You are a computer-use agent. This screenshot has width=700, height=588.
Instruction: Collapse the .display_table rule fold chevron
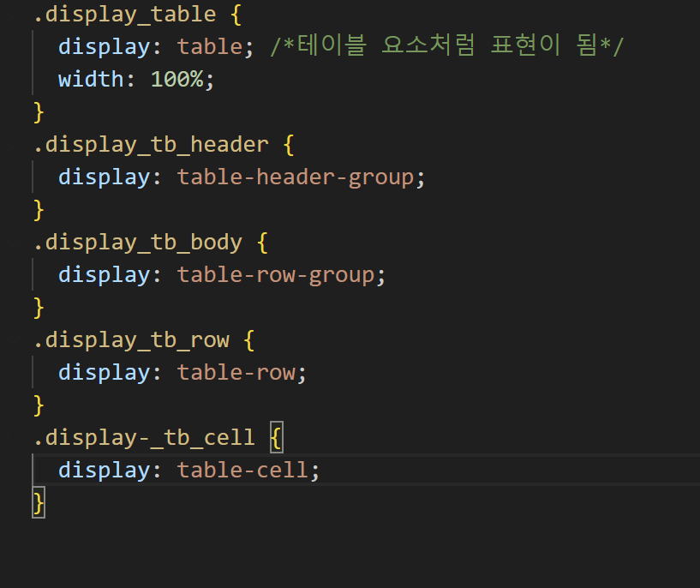click(14, 15)
